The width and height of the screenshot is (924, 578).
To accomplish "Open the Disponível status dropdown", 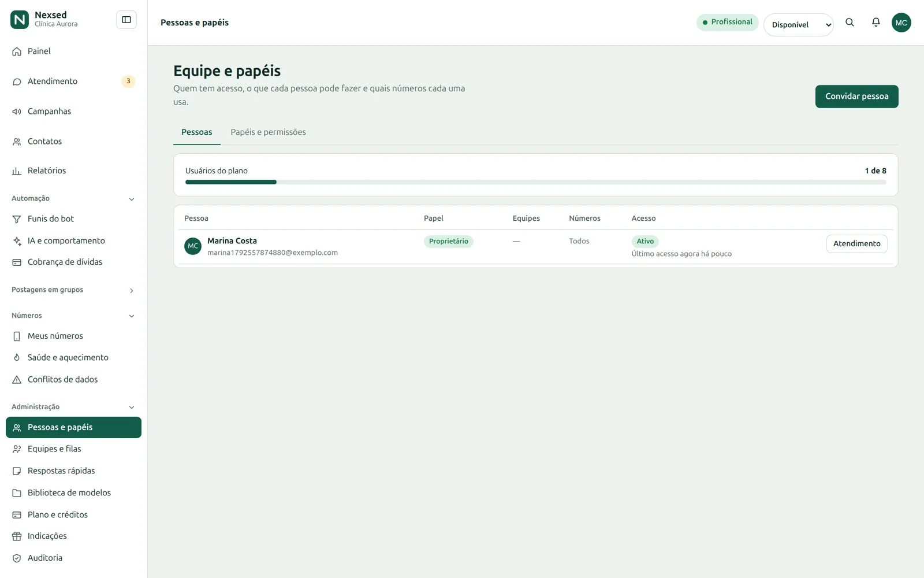I will 798,25.
